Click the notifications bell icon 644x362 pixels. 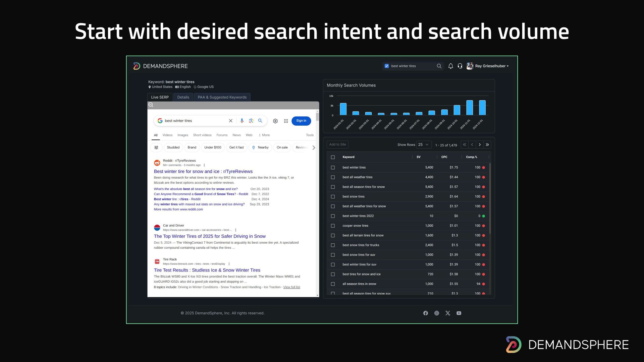point(450,66)
